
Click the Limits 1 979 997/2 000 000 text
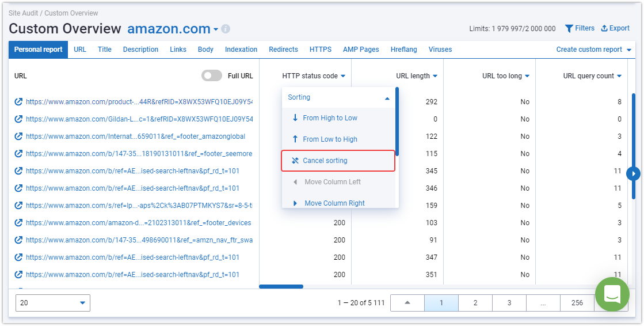coord(513,29)
